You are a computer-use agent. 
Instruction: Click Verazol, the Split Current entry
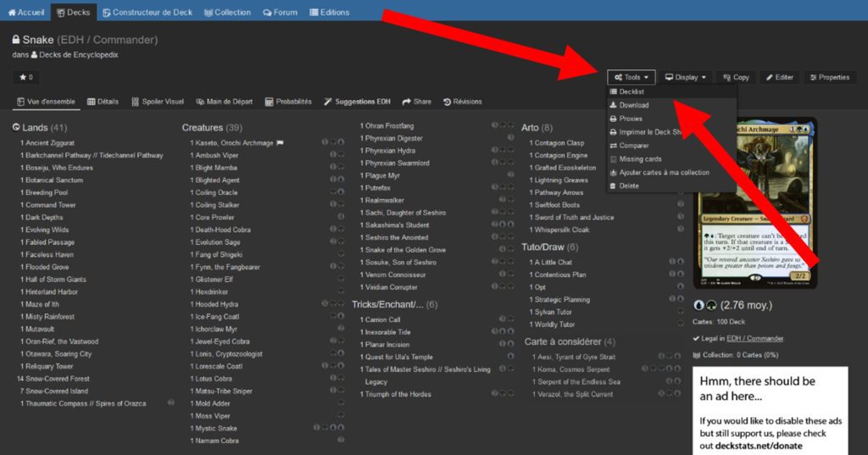[576, 394]
